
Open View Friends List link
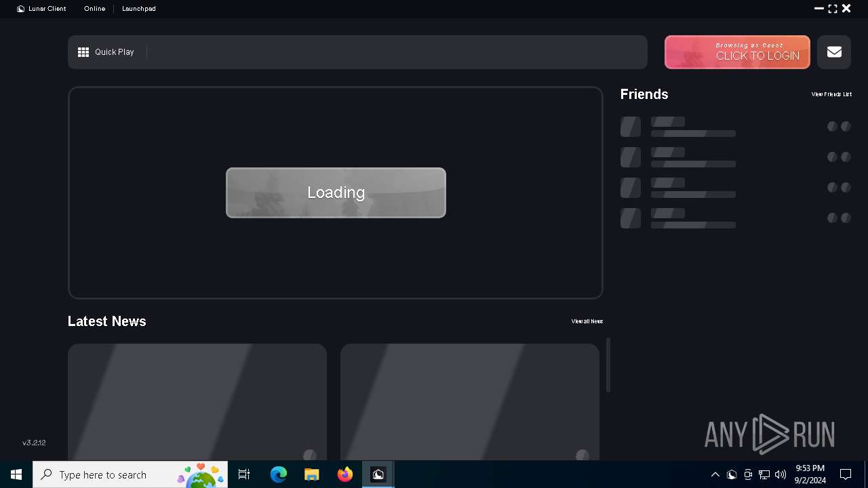tap(831, 94)
